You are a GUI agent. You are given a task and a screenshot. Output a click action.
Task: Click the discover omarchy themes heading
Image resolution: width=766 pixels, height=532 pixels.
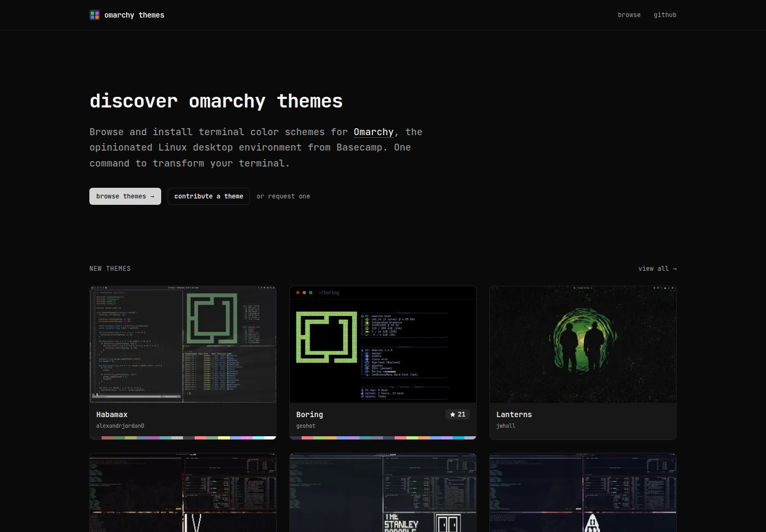tap(216, 101)
